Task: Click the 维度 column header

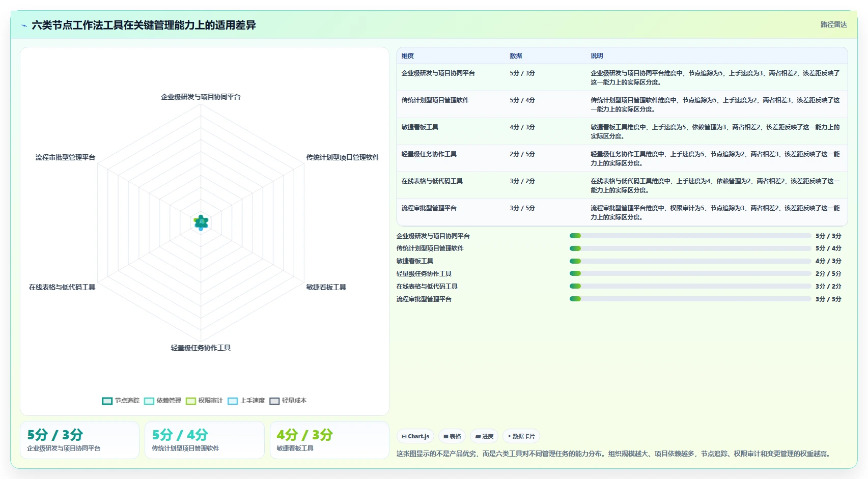Action: tap(408, 56)
